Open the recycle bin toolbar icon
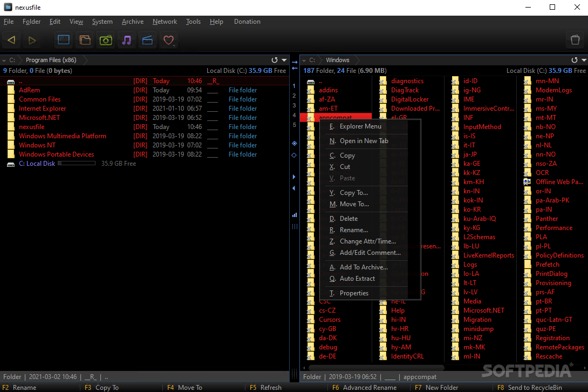The width and height of the screenshot is (588, 392). click(x=575, y=40)
